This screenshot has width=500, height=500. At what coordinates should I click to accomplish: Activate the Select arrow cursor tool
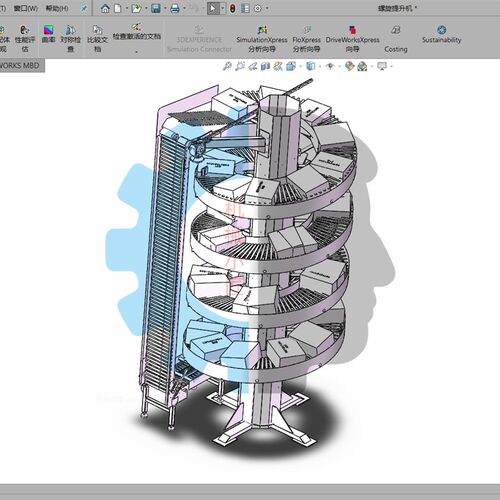213,8
